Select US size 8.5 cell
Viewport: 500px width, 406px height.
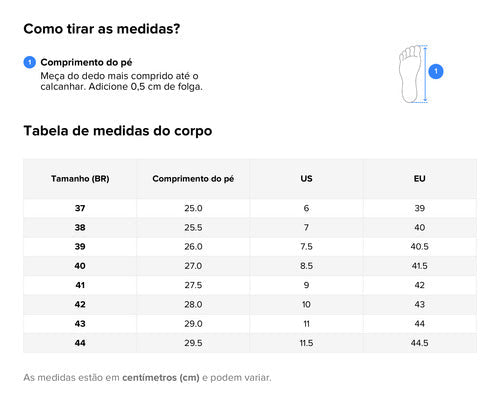coord(306,266)
